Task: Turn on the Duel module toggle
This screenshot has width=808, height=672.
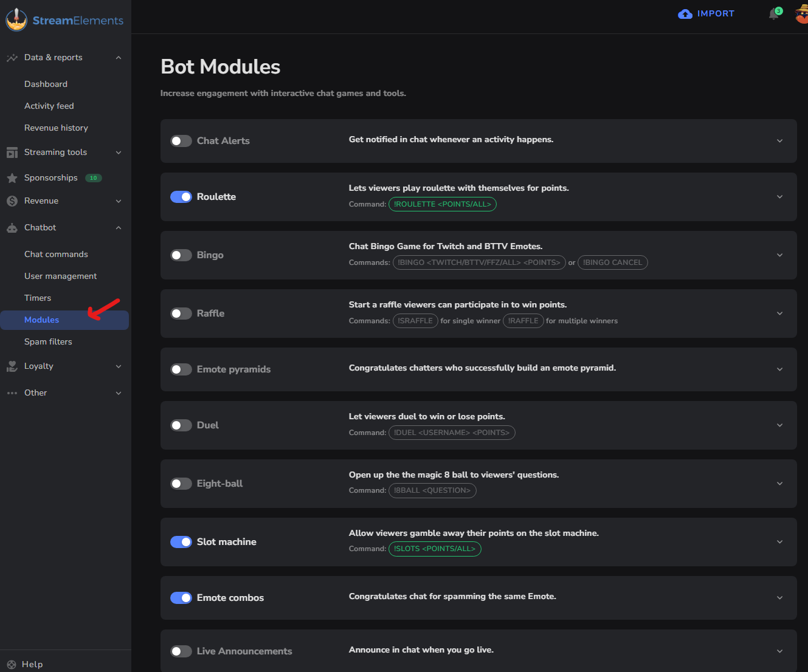Action: 181,425
